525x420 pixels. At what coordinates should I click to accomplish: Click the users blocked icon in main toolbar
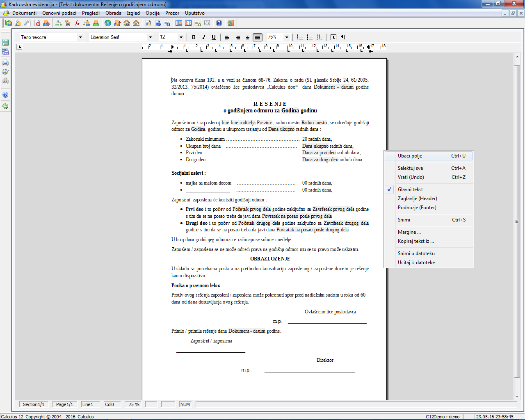pyautogui.click(x=46, y=23)
